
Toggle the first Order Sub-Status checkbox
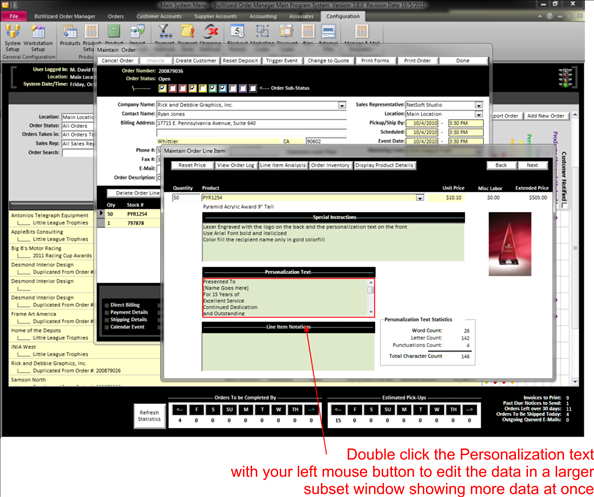tap(162, 88)
